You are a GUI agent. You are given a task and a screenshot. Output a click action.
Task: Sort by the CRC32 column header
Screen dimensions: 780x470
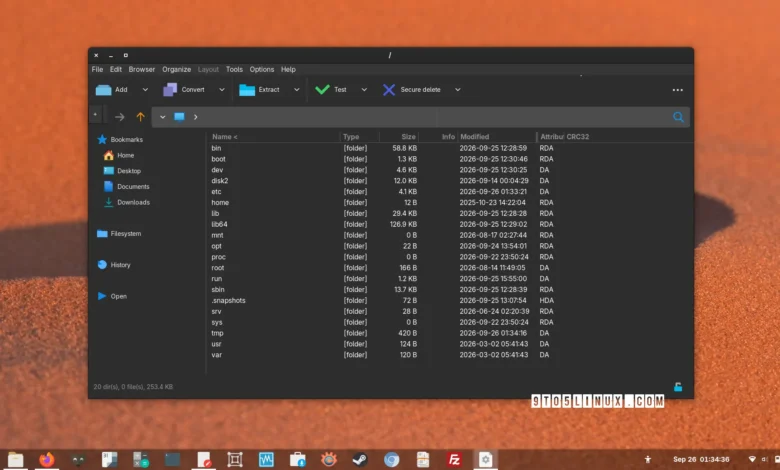[578, 137]
